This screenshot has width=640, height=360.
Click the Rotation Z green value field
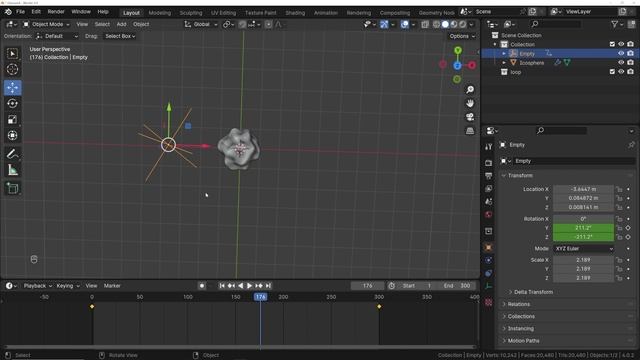click(583, 237)
